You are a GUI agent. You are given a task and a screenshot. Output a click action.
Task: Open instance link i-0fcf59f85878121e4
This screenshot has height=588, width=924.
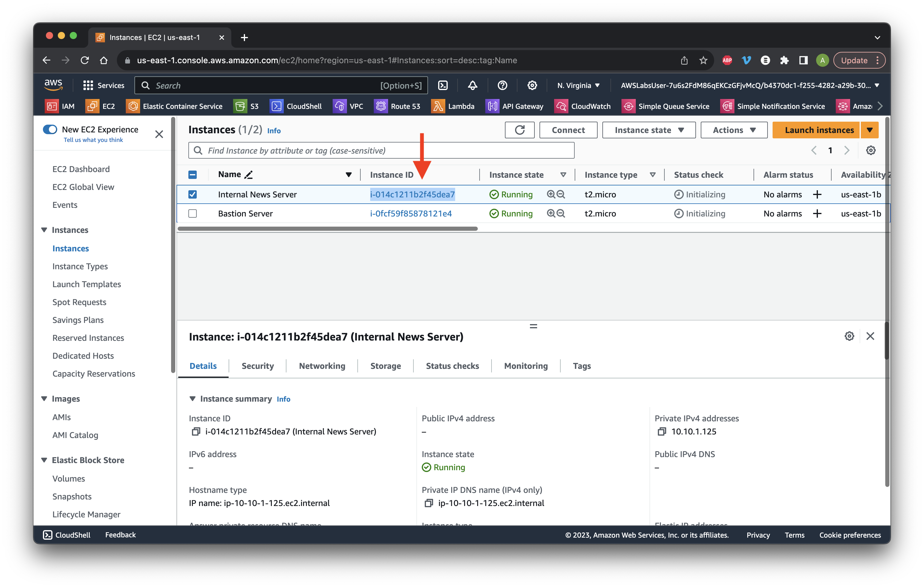coord(411,213)
